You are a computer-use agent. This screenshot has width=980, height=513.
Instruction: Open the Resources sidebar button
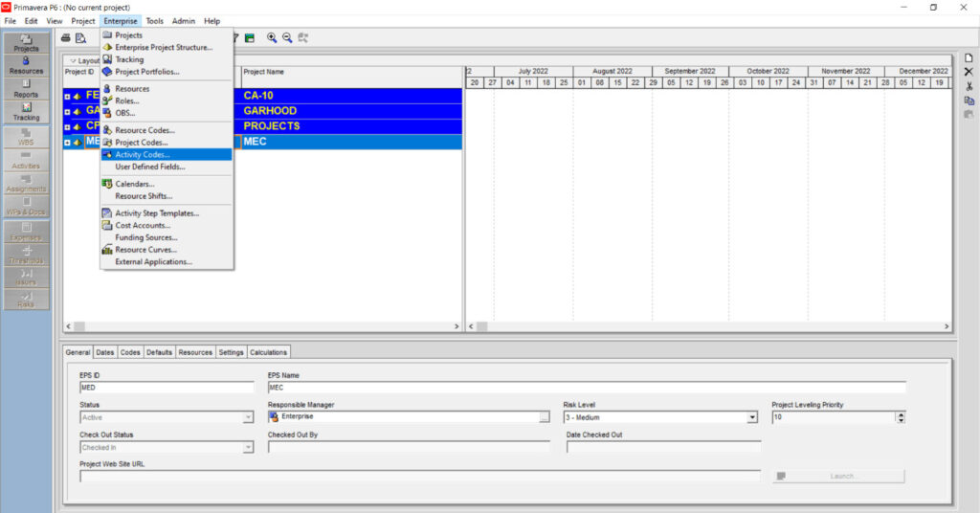point(26,66)
